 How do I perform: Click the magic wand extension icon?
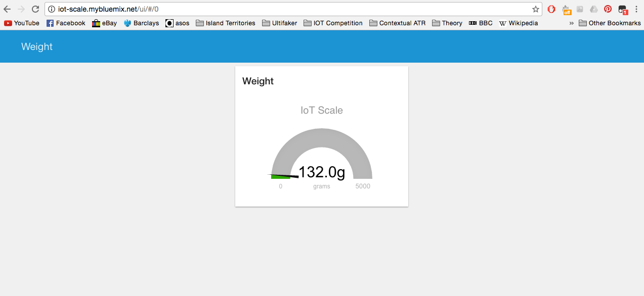pos(580,9)
